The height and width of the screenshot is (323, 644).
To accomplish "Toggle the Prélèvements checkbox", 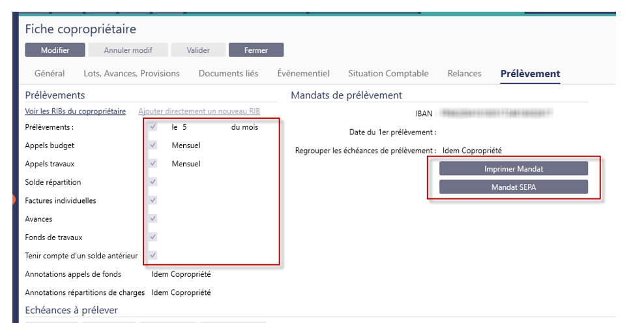I will coord(153,127).
